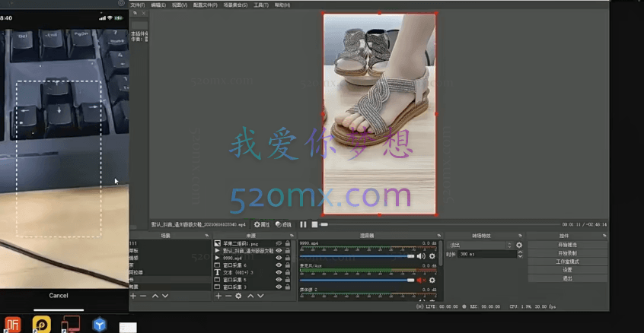644x333 pixels.
Task: Open the 文件(F) menu
Action: (138, 5)
